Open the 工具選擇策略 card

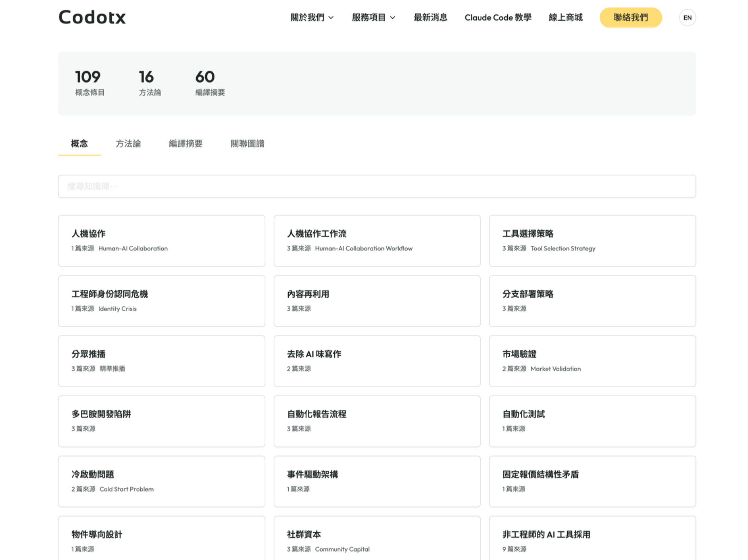point(592,241)
